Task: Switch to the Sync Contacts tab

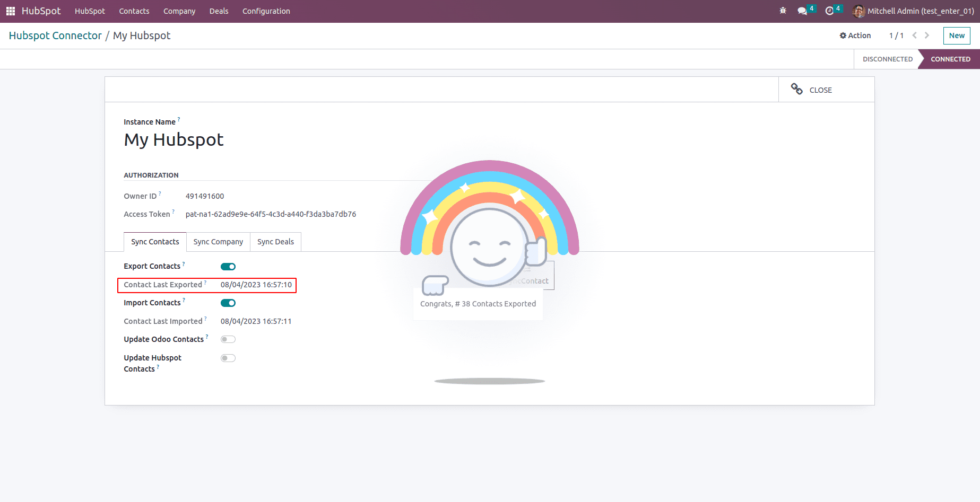Action: [155, 242]
